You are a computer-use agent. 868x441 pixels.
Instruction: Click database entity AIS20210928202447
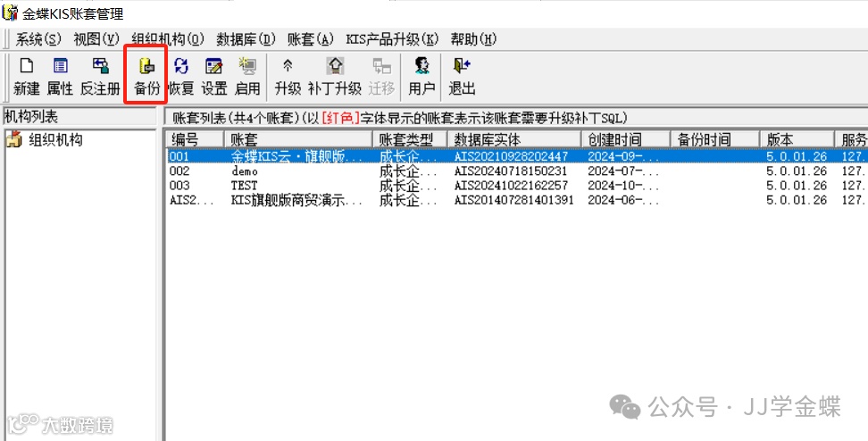(511, 156)
